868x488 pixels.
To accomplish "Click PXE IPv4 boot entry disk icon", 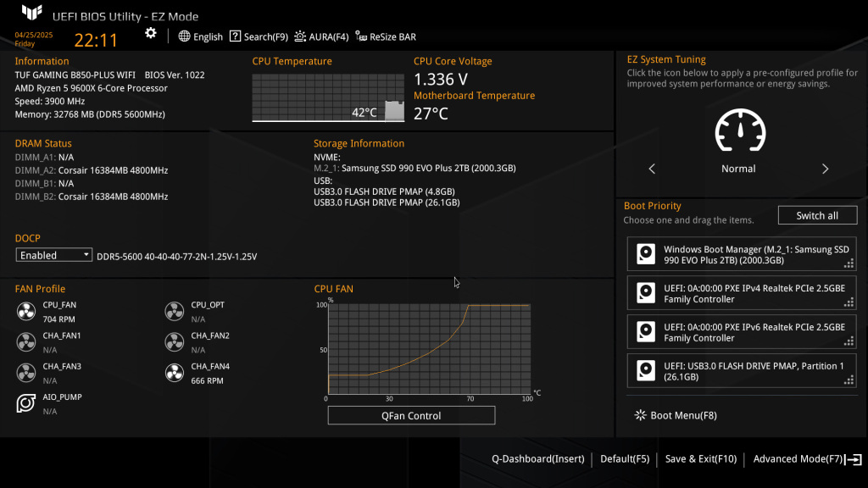I will [645, 292].
